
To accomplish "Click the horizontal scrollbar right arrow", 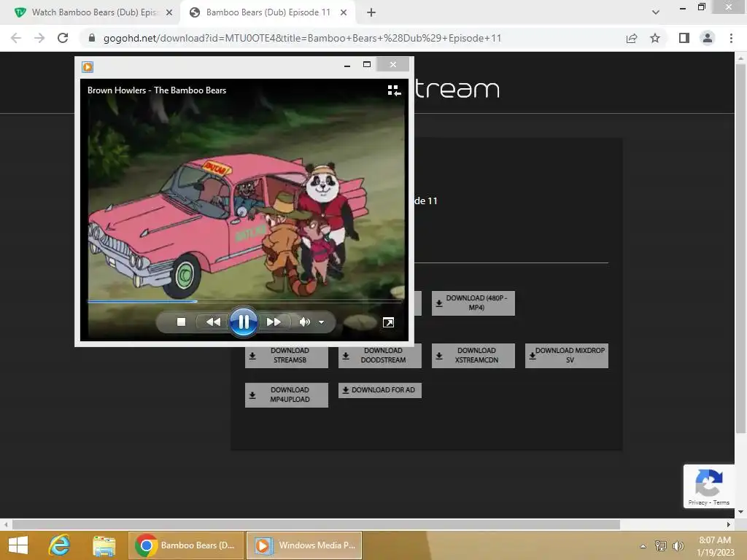I will 729,525.
